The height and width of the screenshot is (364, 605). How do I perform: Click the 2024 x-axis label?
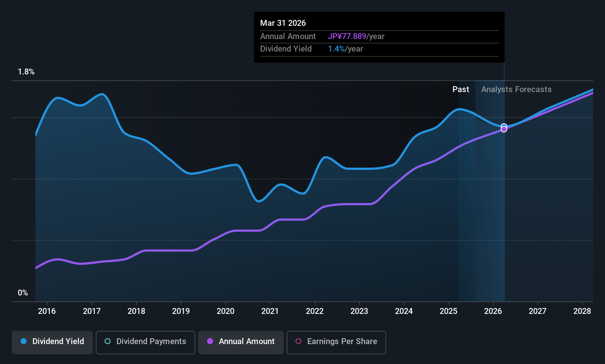click(x=404, y=311)
